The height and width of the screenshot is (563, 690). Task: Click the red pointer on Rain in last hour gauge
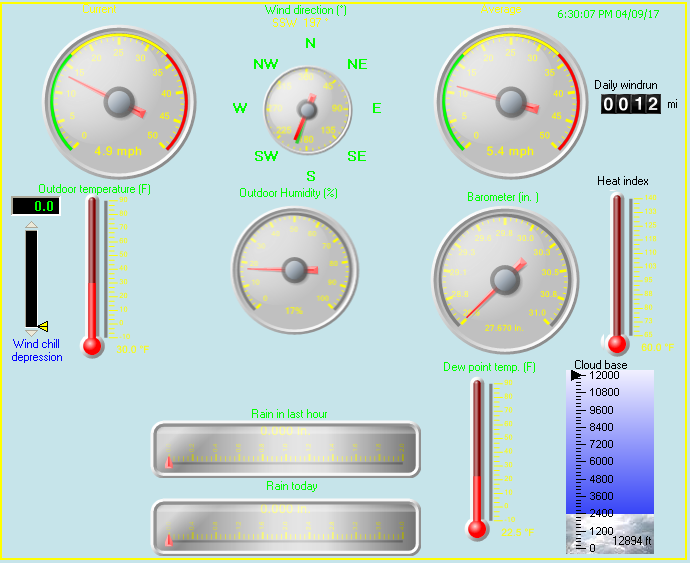(x=169, y=462)
